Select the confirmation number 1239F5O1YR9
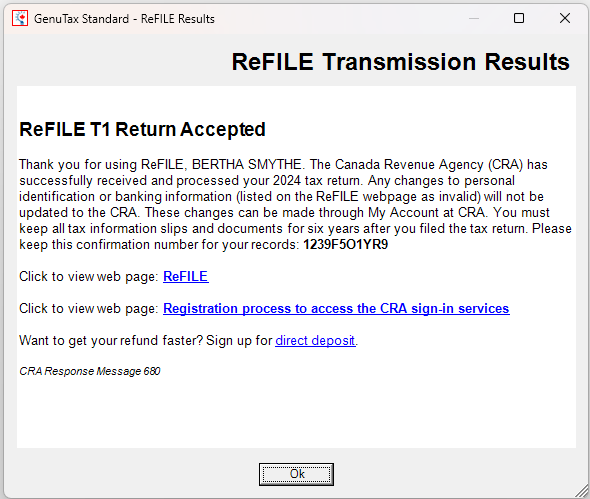Image resolution: width=590 pixels, height=499 pixels. 345,245
